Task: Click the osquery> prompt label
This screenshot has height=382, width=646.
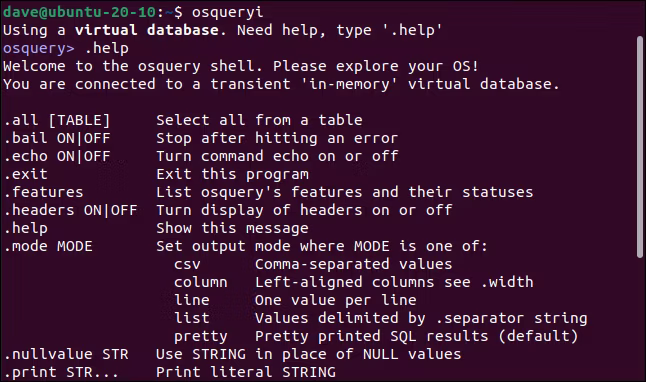Action: (39, 49)
